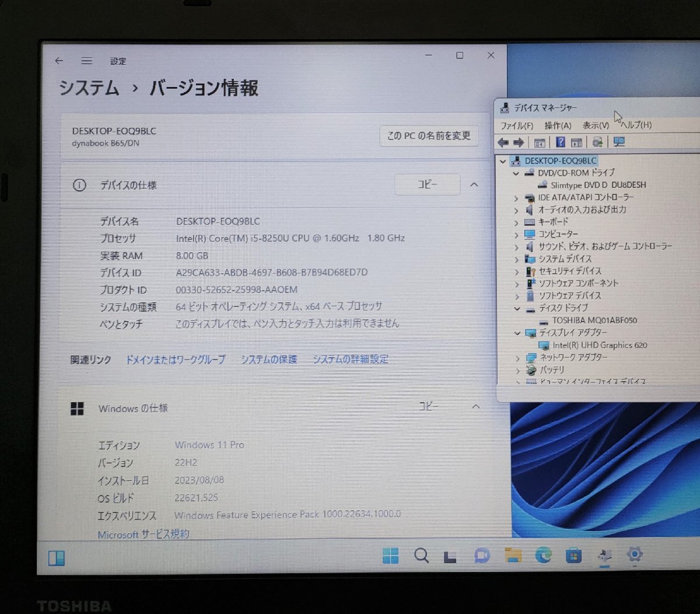
Task: Open taskbar Search magnifier
Action: tap(421, 555)
